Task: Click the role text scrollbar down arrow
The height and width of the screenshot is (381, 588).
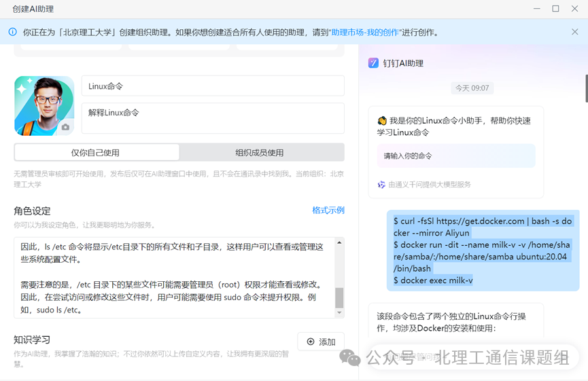Action: pyautogui.click(x=339, y=312)
